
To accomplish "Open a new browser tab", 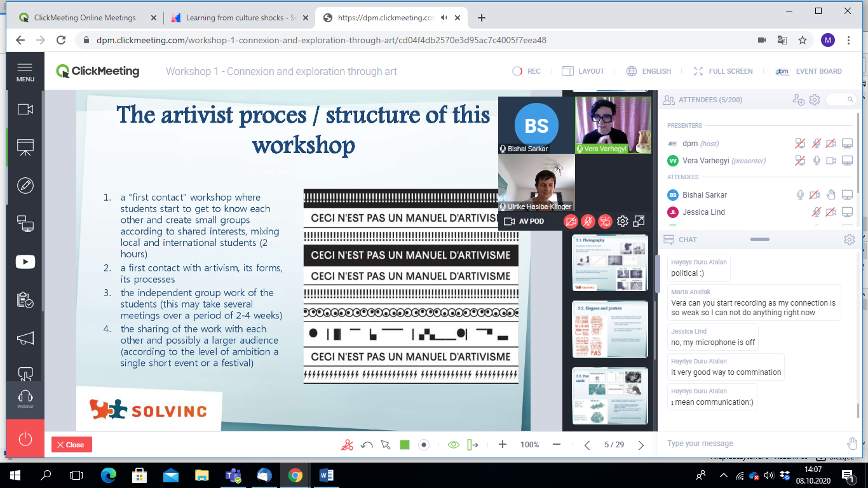I will click(x=482, y=18).
